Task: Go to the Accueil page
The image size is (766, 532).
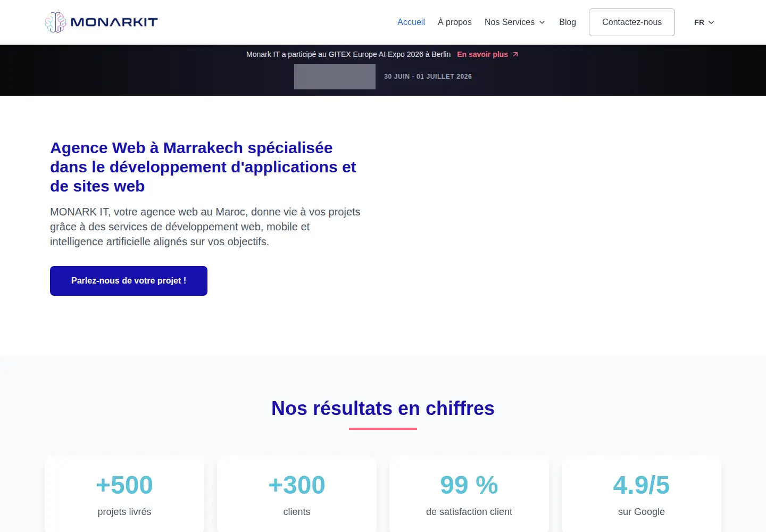Action: 411,22
